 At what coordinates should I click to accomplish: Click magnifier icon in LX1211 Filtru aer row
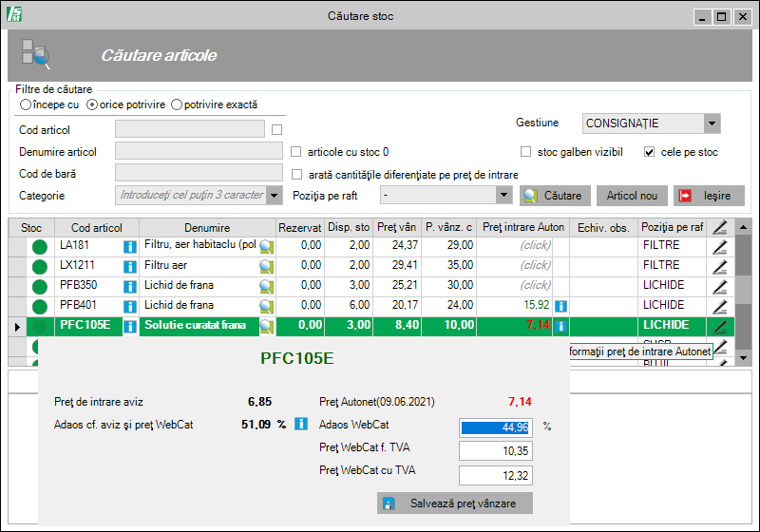tap(266, 267)
